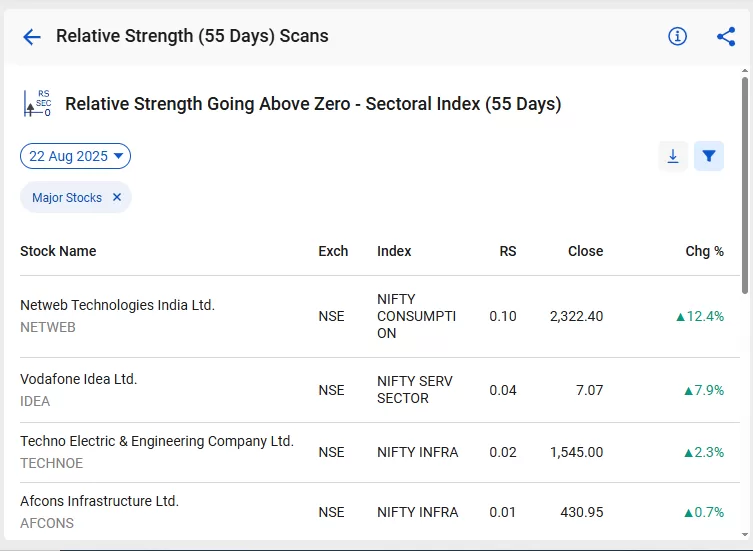Select NIFTY CONSUMPTION index cell

(416, 316)
